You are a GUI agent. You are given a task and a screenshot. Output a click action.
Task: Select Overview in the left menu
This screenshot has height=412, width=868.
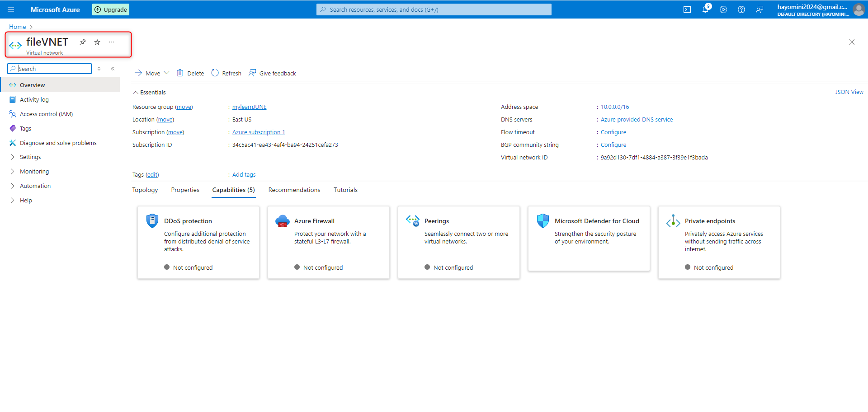(x=60, y=85)
